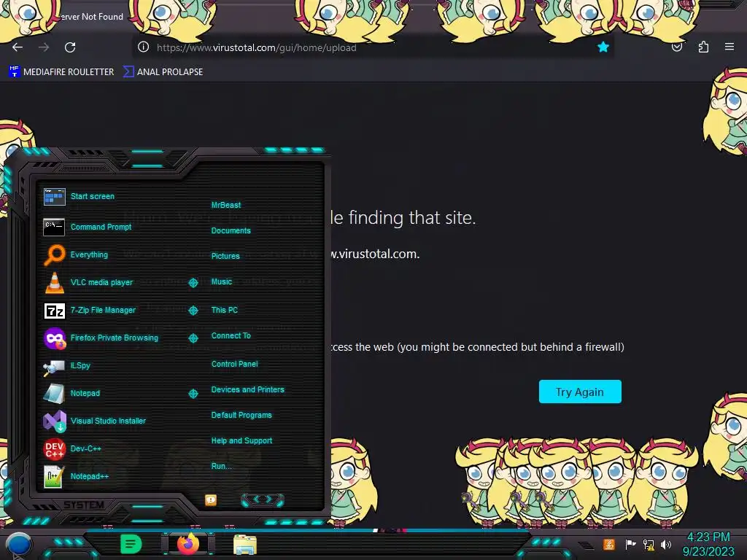Viewport: 747px width, 560px height.
Task: Reload the page with the refresh icon
Action: (70, 47)
